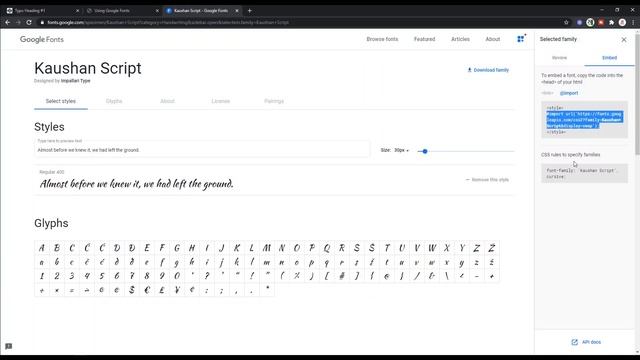This screenshot has width=640, height=360.
Task: Switch to the first browser tab Typo Heading
Action: coord(42,11)
